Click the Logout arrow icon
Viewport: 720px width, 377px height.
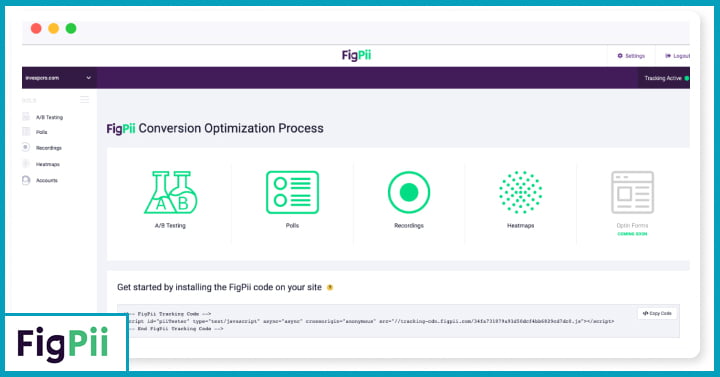pyautogui.click(x=668, y=56)
